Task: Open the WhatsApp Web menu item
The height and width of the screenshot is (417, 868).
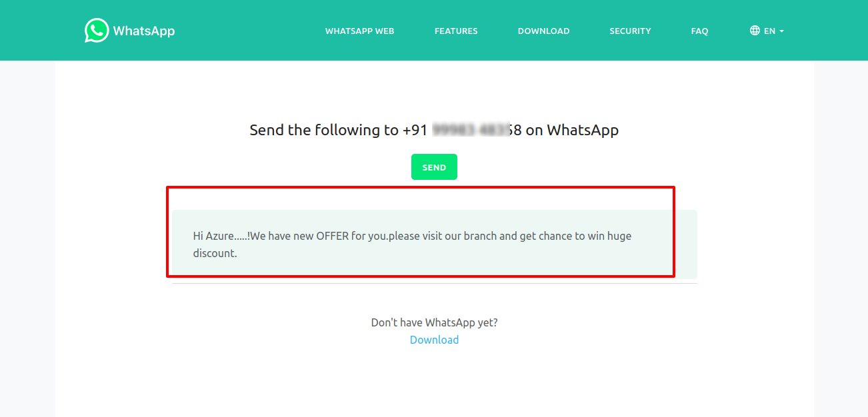Action: [359, 31]
